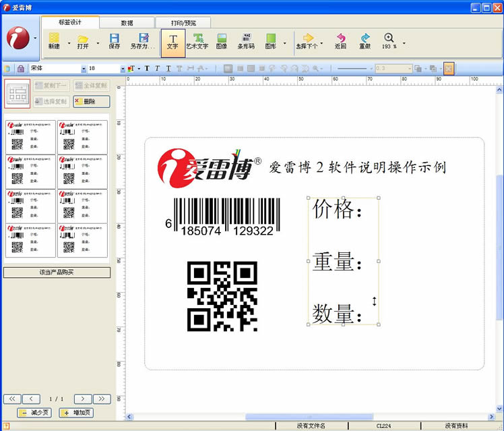Image resolution: width=504 pixels, height=431 pixels.
Task: Expand the 打开 dropdown arrow
Action: click(x=98, y=42)
